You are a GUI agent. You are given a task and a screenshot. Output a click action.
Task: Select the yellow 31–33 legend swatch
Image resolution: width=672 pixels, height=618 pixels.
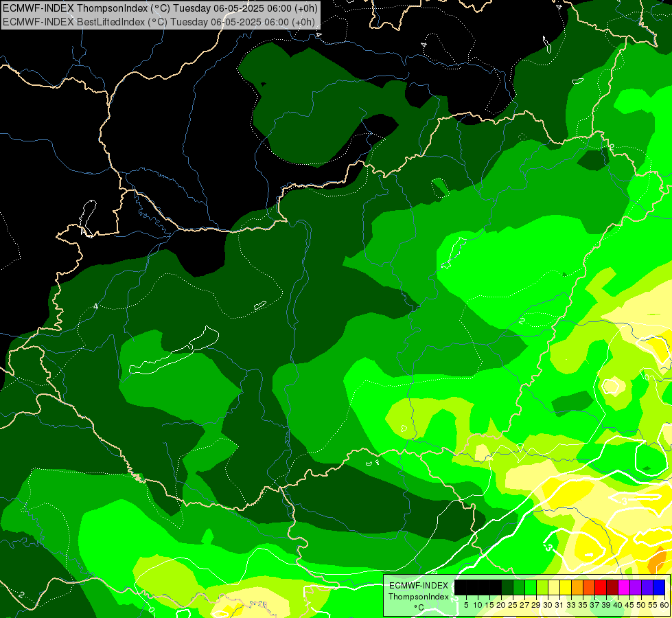coord(566,587)
